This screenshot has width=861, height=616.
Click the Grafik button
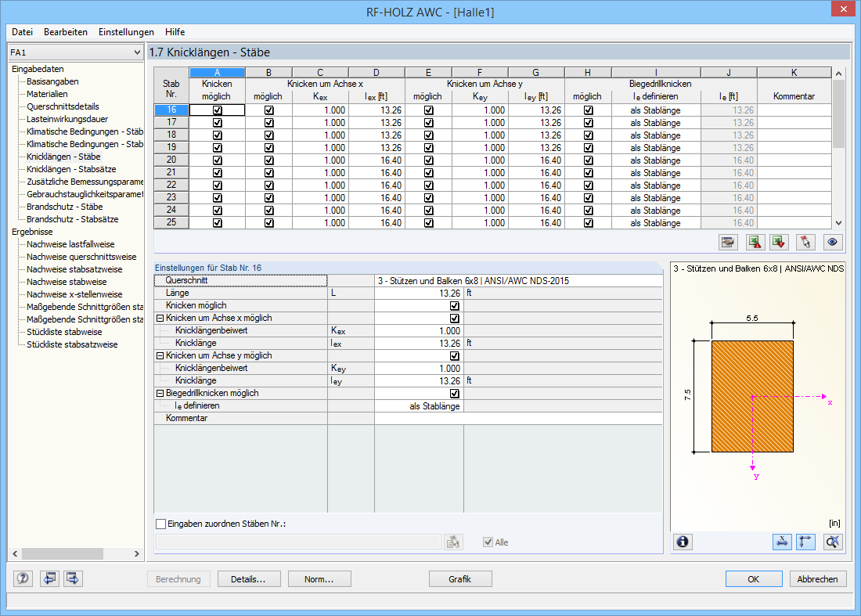(x=460, y=578)
